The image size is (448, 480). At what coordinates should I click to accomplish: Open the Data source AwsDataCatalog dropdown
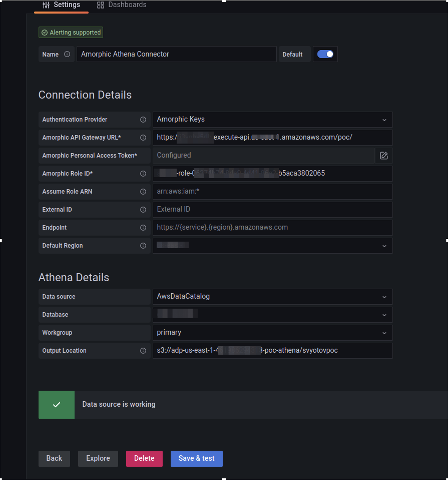273,297
